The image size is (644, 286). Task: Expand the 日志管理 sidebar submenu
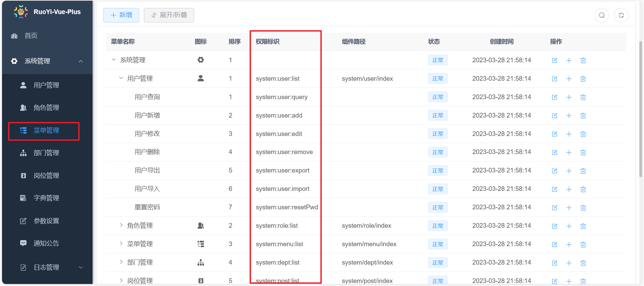click(47, 267)
